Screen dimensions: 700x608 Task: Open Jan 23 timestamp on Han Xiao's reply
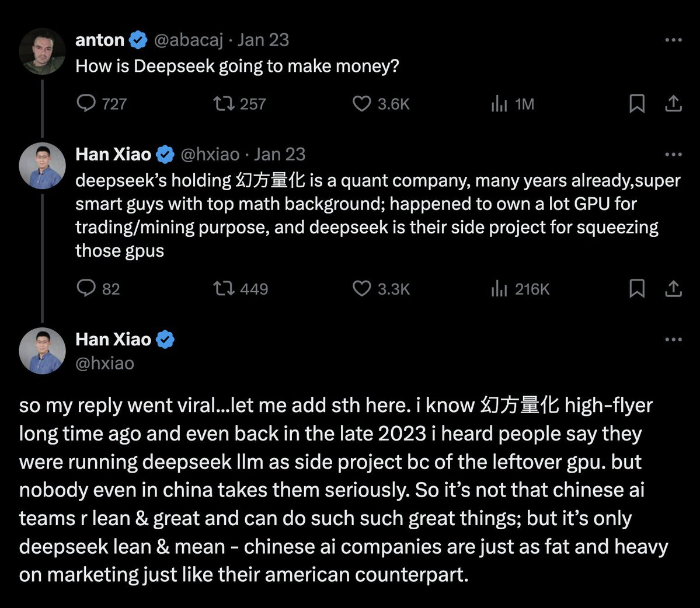point(280,155)
